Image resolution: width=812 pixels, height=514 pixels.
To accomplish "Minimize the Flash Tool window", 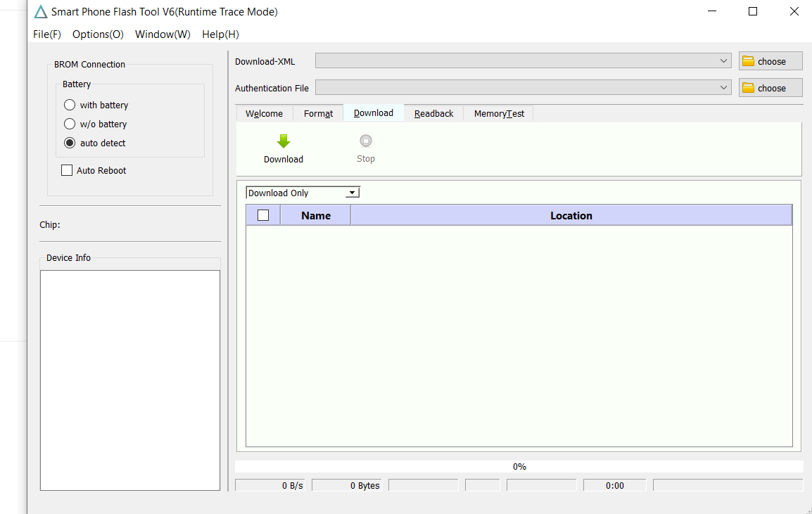I will (712, 11).
